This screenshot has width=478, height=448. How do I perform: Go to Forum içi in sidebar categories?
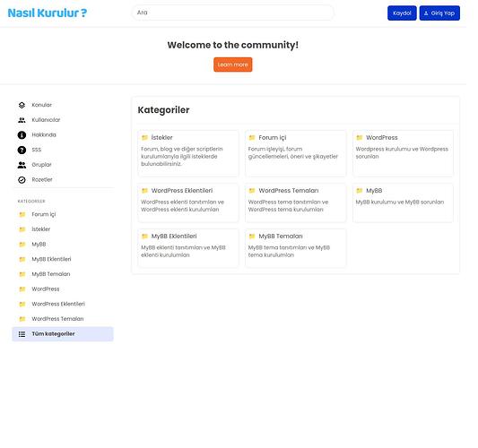tap(63, 214)
